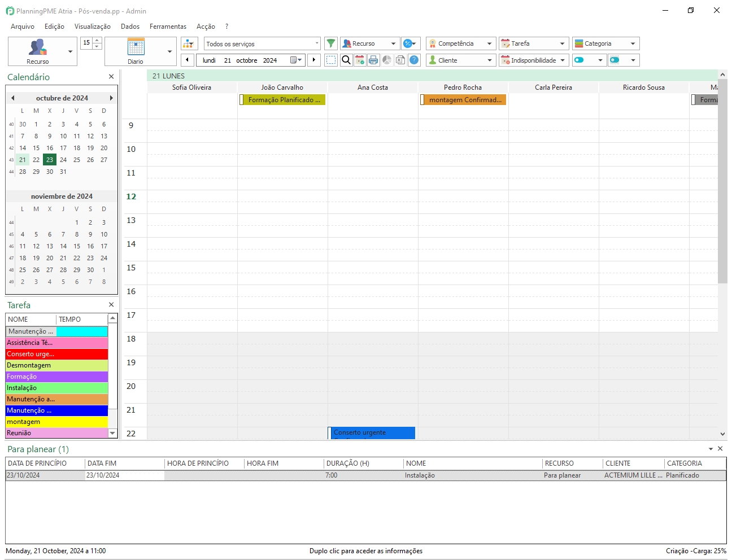Open dropdown arrow next to striped toggle
This screenshot has height=560, width=732.
pyautogui.click(x=633, y=60)
